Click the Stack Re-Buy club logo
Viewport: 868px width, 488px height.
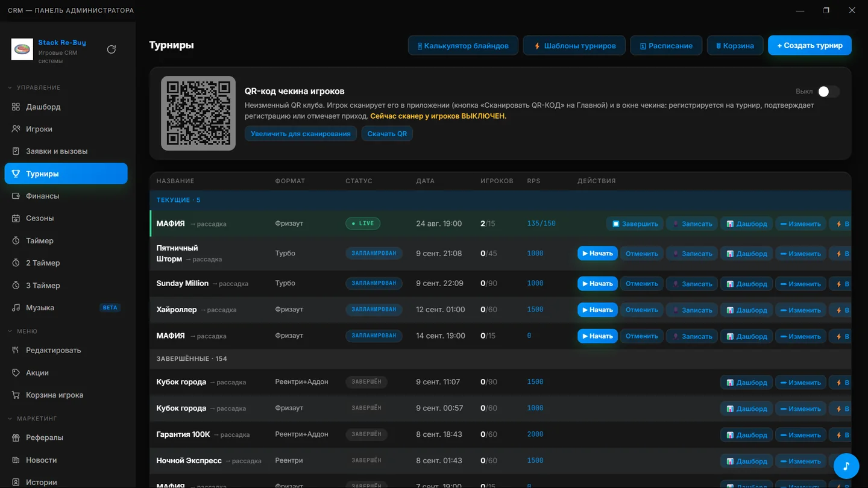(x=22, y=49)
